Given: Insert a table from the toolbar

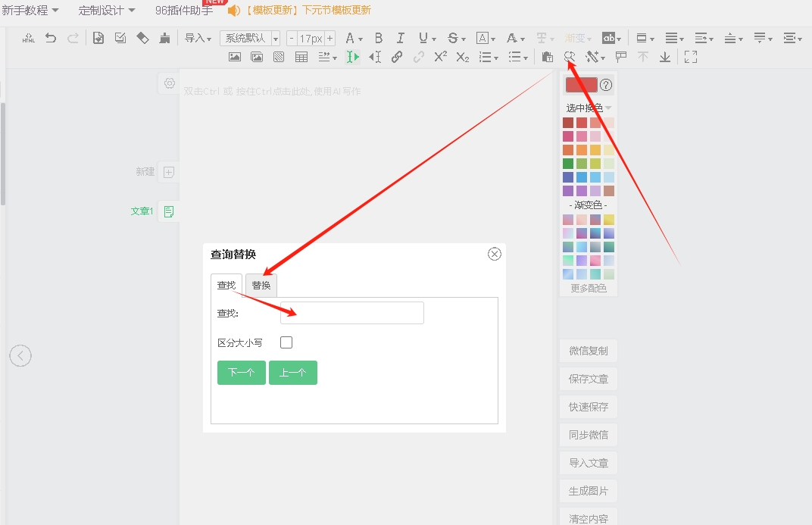Looking at the screenshot, I should tap(301, 57).
